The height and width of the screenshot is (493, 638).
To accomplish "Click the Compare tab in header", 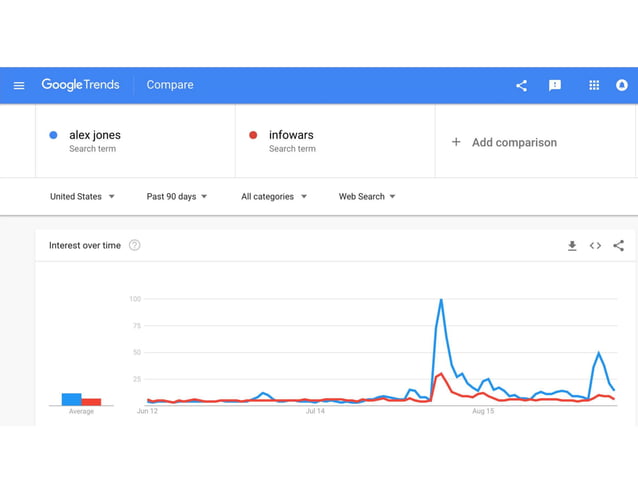I will tap(170, 85).
